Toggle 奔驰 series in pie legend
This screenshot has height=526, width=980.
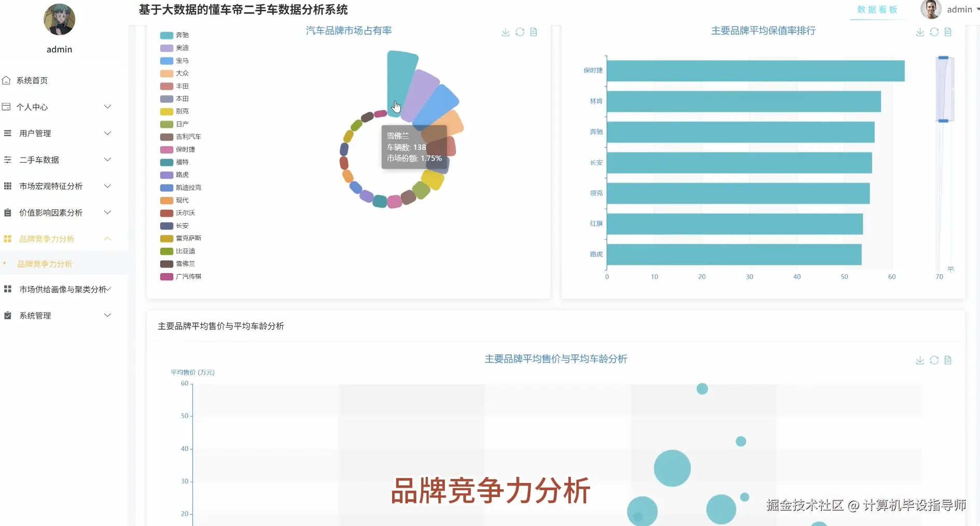175,35
